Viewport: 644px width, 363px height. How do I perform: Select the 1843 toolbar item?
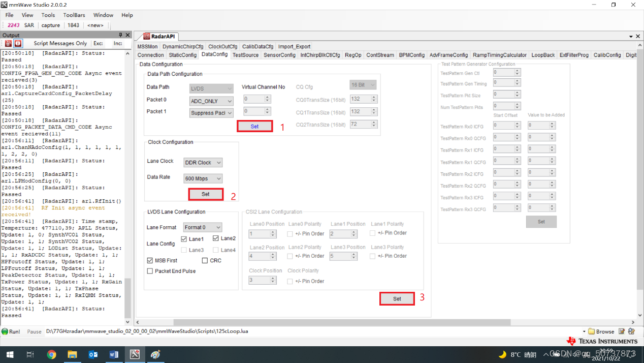click(74, 25)
